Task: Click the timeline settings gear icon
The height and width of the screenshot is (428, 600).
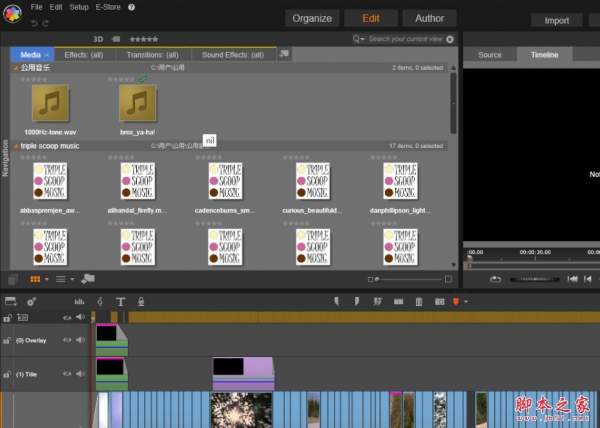Action: [x=32, y=301]
